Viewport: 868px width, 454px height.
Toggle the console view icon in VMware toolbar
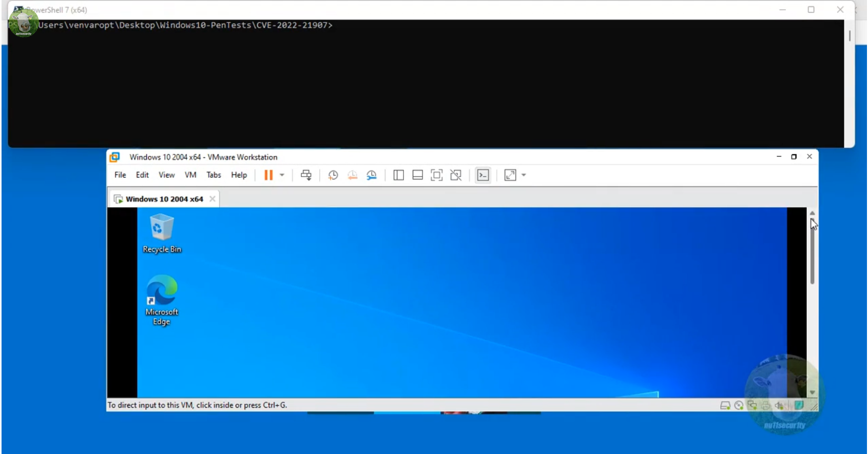coord(483,175)
